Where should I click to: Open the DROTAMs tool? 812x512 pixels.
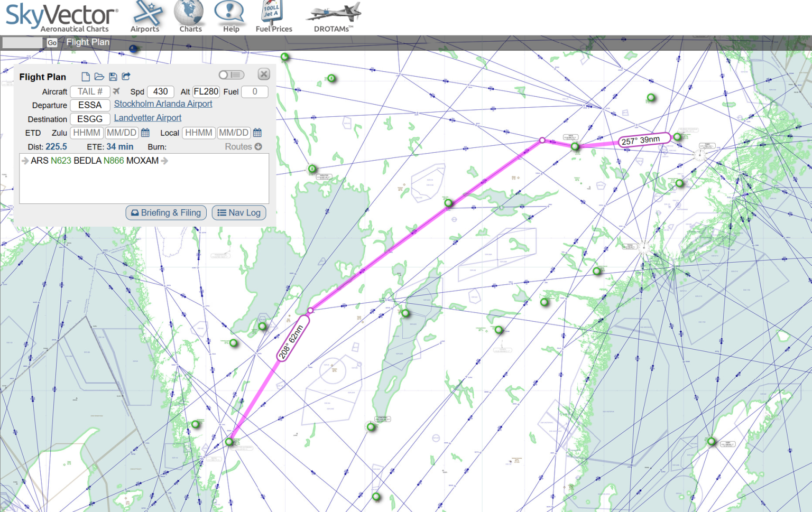[x=332, y=16]
